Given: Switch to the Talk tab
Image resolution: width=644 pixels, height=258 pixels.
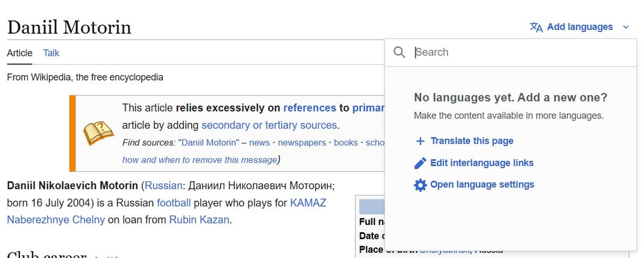Looking at the screenshot, I should coord(52,53).
